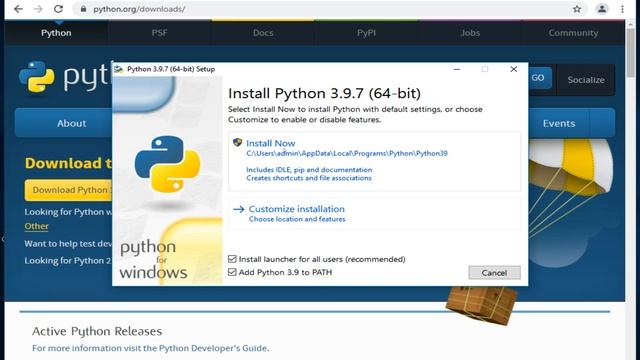The width and height of the screenshot is (640, 360).
Task: Open the browser three-dot menu
Action: click(x=622, y=9)
